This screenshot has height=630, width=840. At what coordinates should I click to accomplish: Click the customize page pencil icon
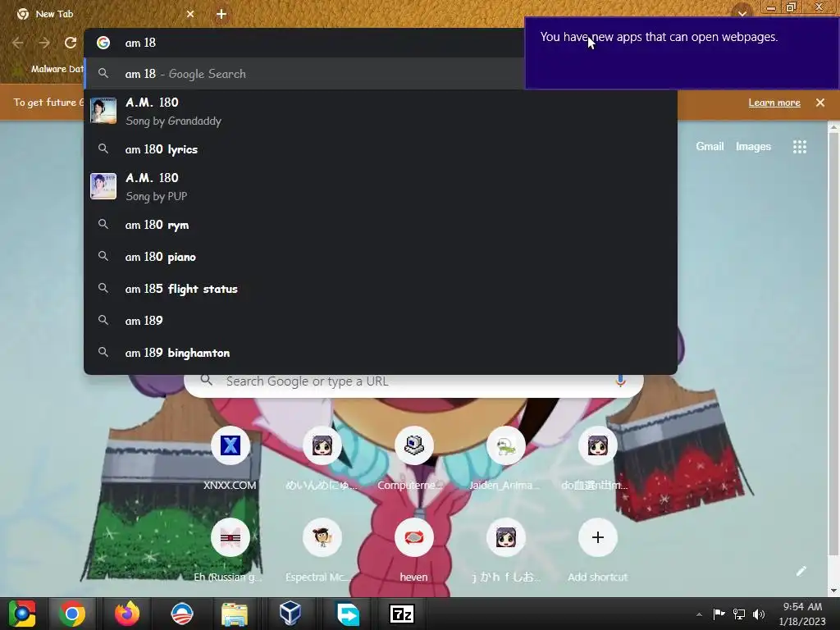[801, 571]
